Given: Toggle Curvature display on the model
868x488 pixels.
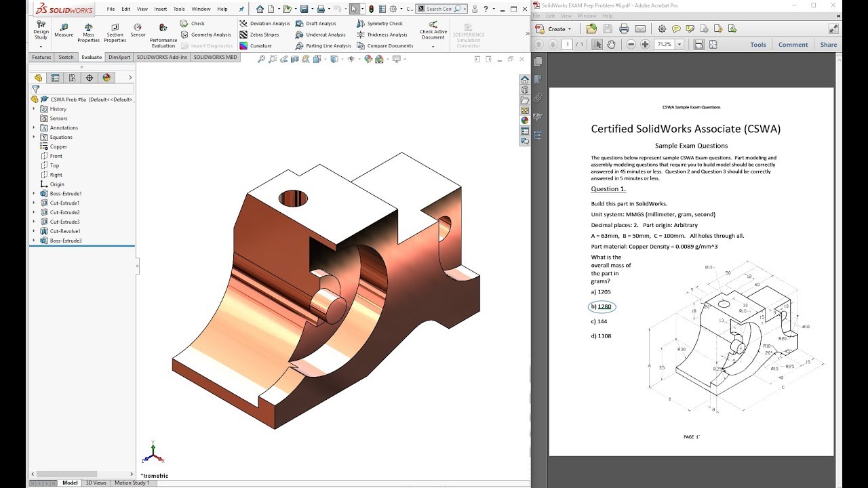Looking at the screenshot, I should tap(256, 46).
